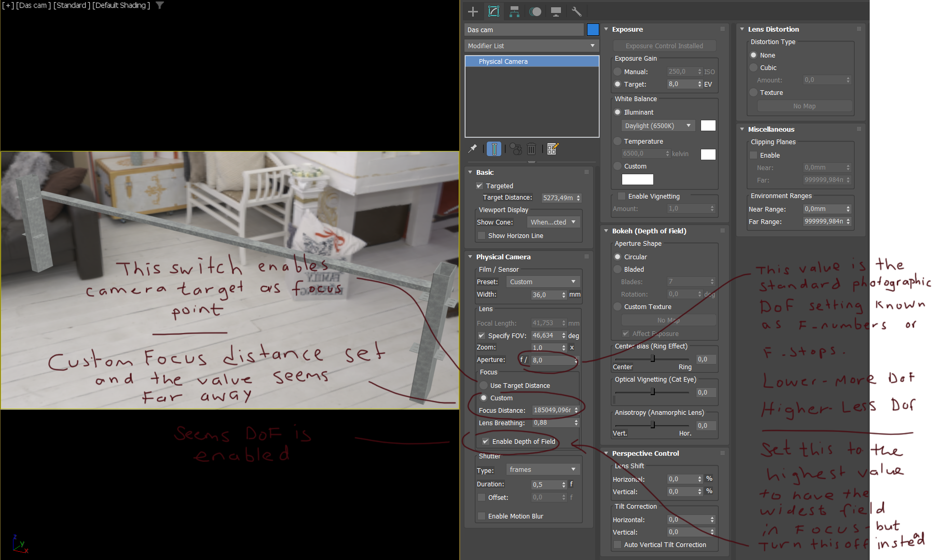Open the [Das cam] viewport view menu
The width and height of the screenshot is (933, 560).
click(x=34, y=5)
